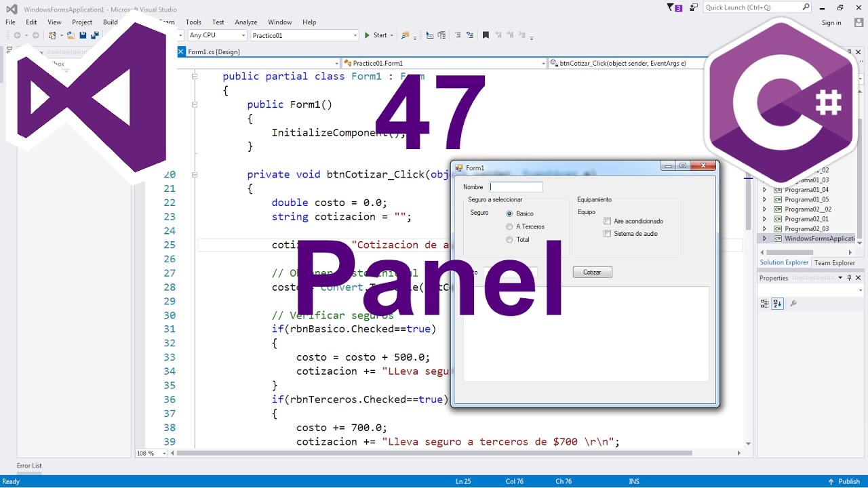Click the Navigate Backward arrow icon
This screenshot has height=488, width=868.
[x=17, y=35]
